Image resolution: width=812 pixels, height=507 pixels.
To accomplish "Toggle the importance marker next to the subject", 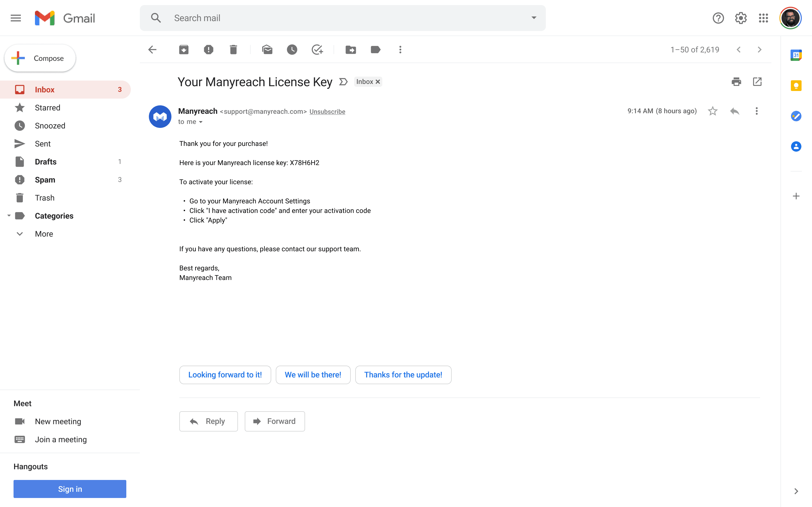I will click(x=343, y=82).
